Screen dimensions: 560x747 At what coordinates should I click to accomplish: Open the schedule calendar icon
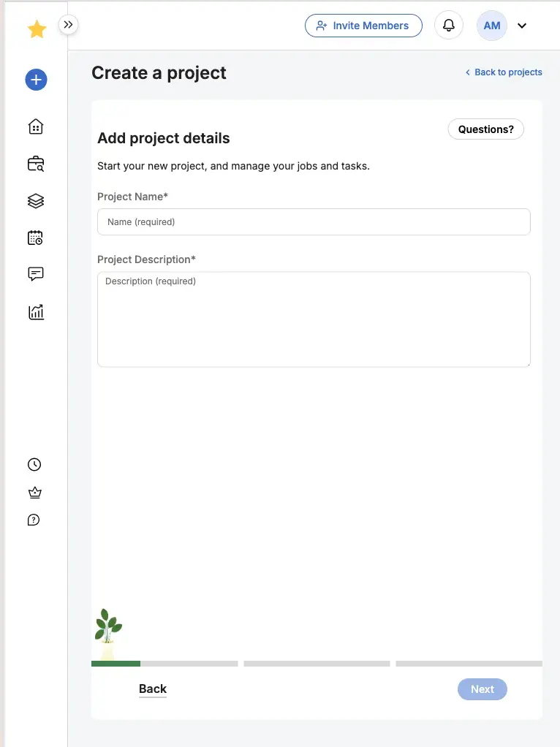tap(35, 238)
